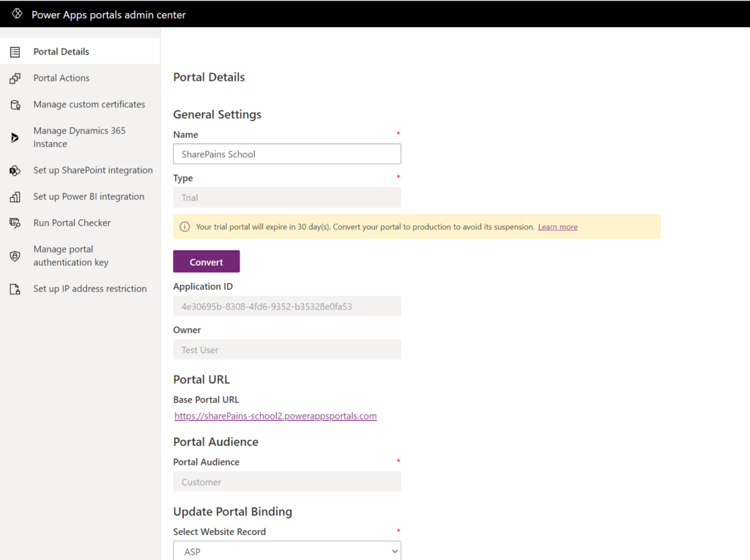This screenshot has width=750, height=560.
Task: Open the sharePains-school2 portal URL
Action: (275, 416)
